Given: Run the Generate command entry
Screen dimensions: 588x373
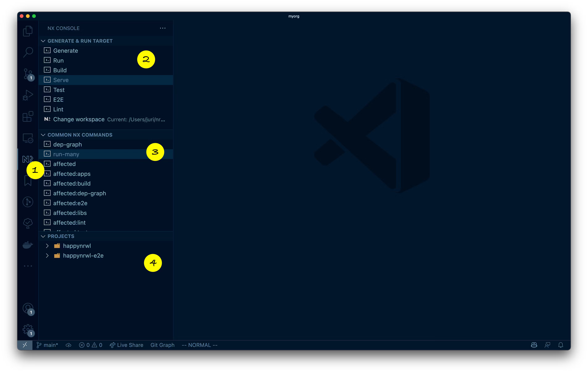Looking at the screenshot, I should click(65, 51).
